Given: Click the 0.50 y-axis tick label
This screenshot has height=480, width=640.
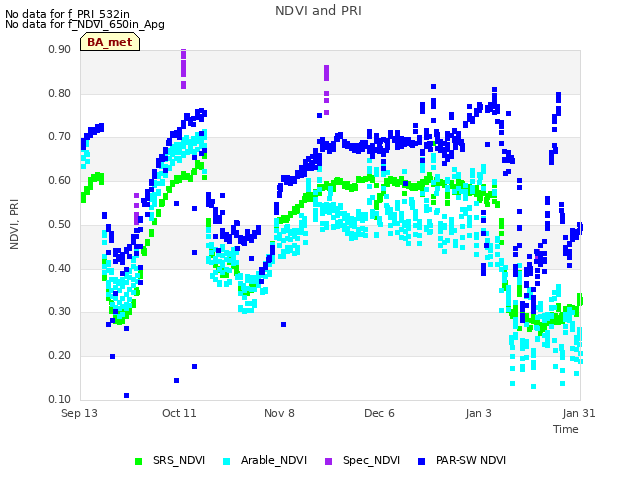Looking at the screenshot, I should (x=60, y=224).
